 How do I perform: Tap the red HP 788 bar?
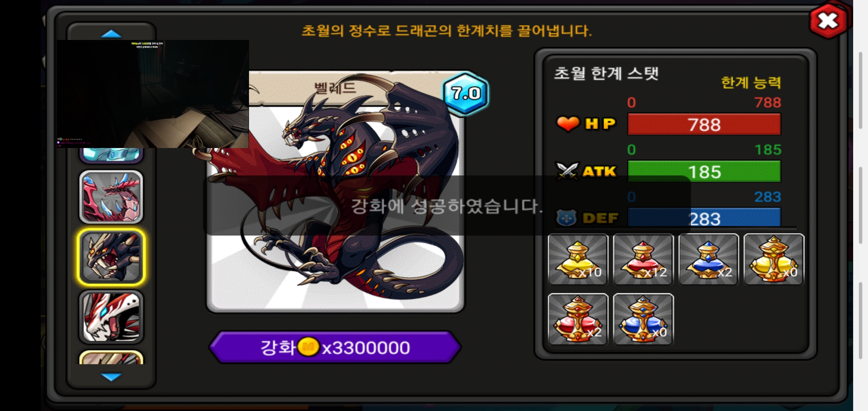click(704, 124)
